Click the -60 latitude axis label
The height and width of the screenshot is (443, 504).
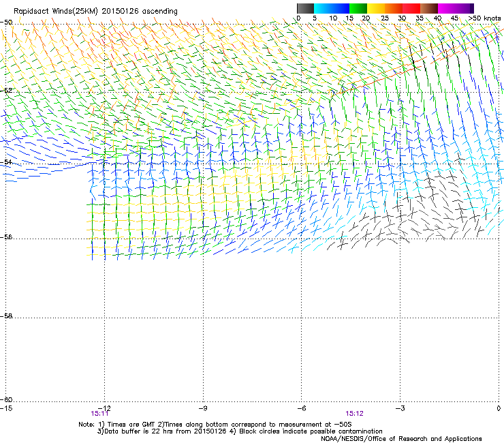point(6,399)
